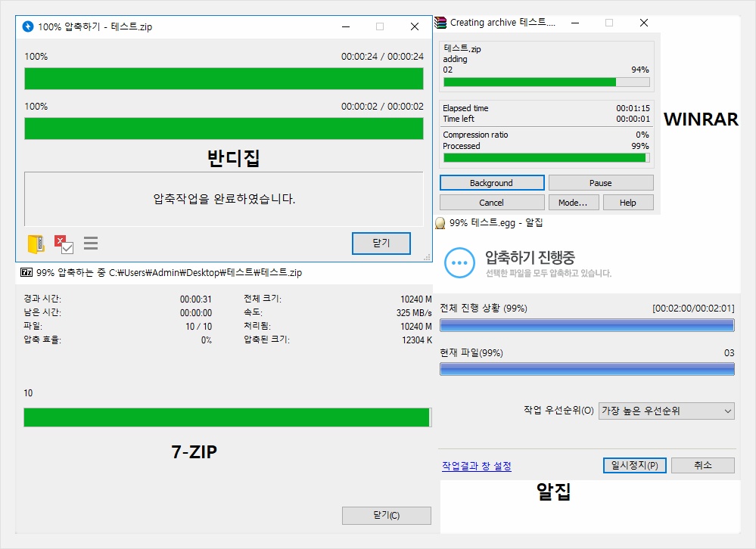Close the Bandizip window
The width and height of the screenshot is (756, 549).
click(x=415, y=26)
